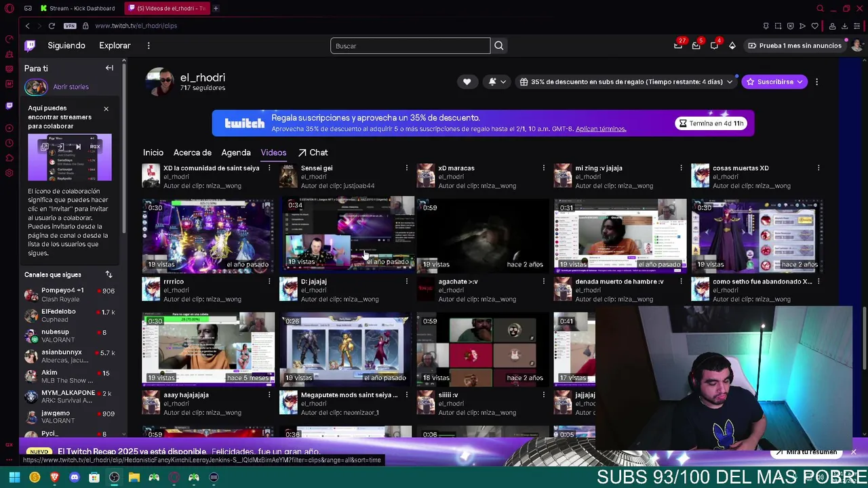Image resolution: width=868 pixels, height=488 pixels.
Task: Open asianbunnyx channel in sidebar
Action: 71,356
